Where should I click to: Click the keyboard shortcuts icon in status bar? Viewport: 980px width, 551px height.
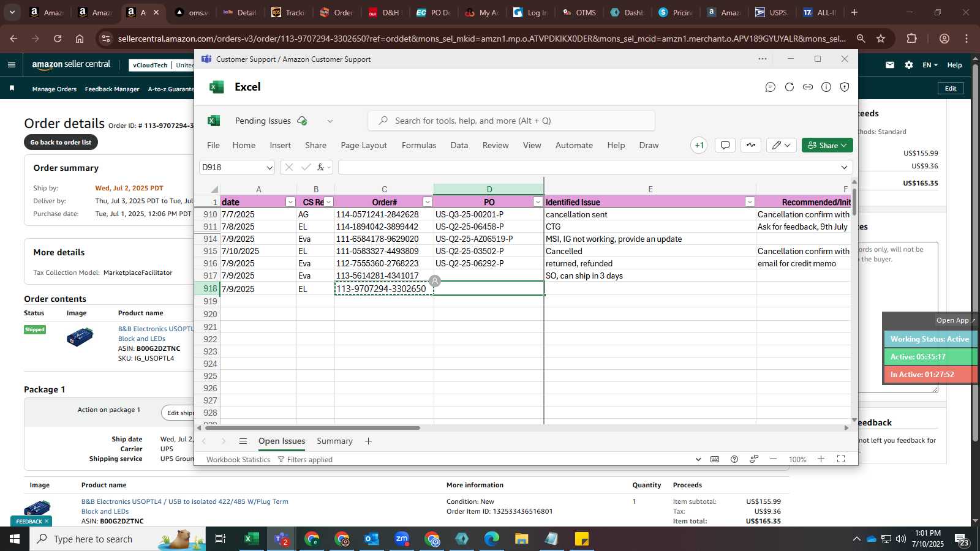pyautogui.click(x=715, y=459)
